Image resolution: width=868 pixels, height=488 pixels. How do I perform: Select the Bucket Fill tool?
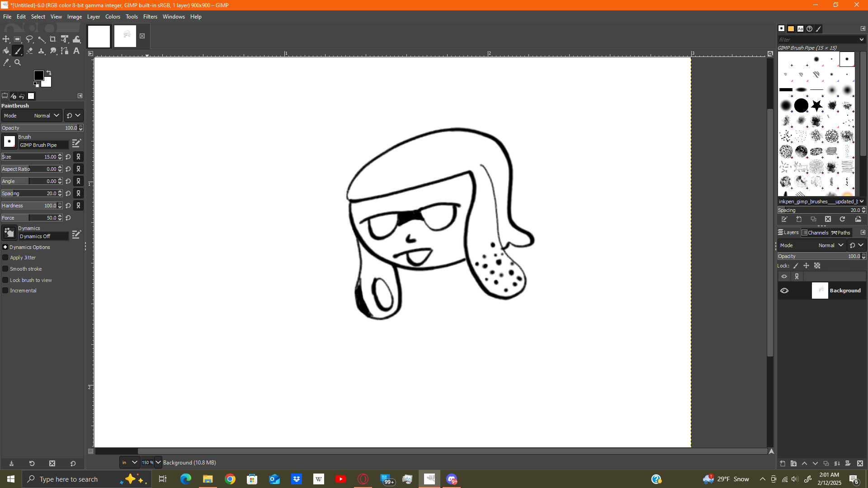point(6,51)
